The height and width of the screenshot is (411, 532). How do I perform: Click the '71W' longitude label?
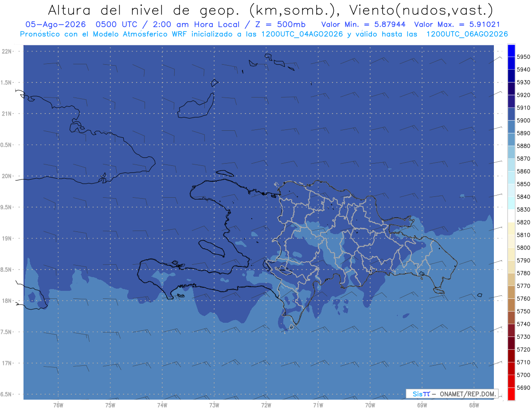coord(318,405)
